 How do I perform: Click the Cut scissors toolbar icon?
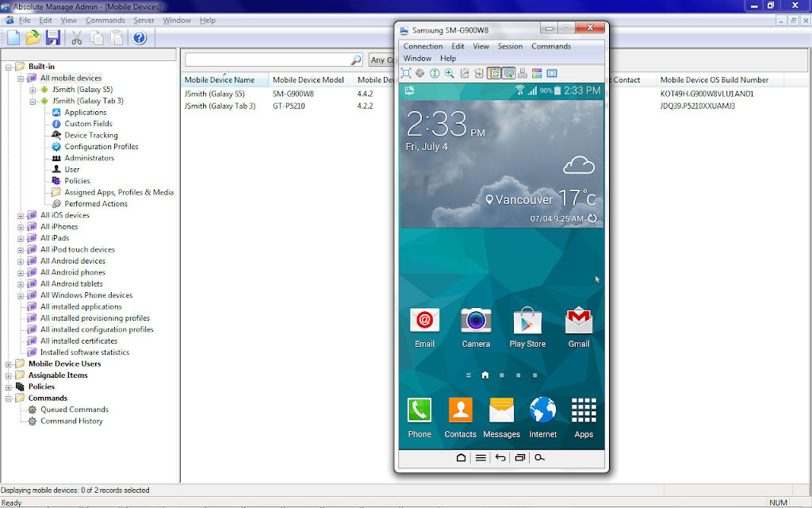77,38
